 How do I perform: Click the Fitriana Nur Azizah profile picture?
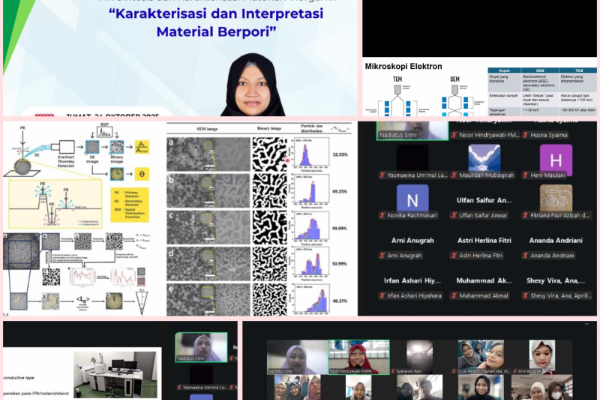[555, 200]
